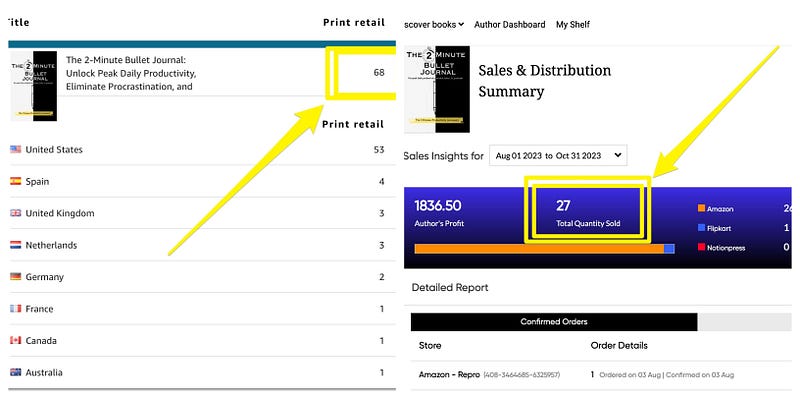Open the Author Dashboard menu item
The height and width of the screenshot is (407, 800).
click(x=509, y=24)
